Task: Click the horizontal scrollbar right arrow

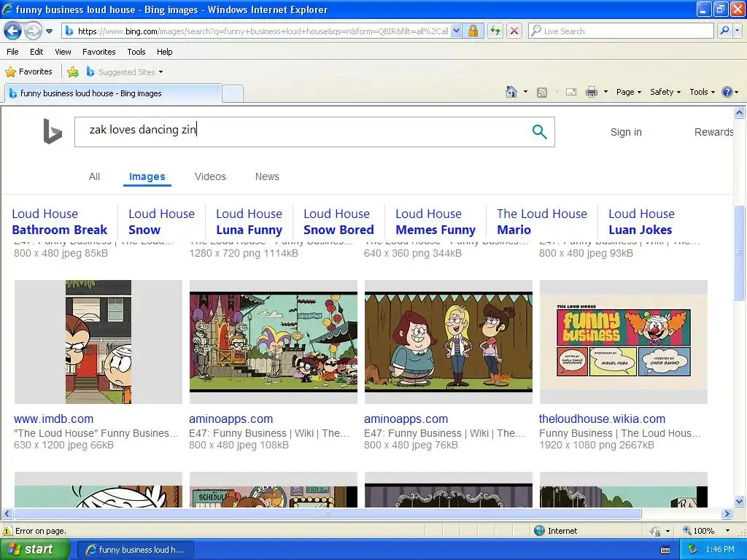Action: click(x=727, y=514)
